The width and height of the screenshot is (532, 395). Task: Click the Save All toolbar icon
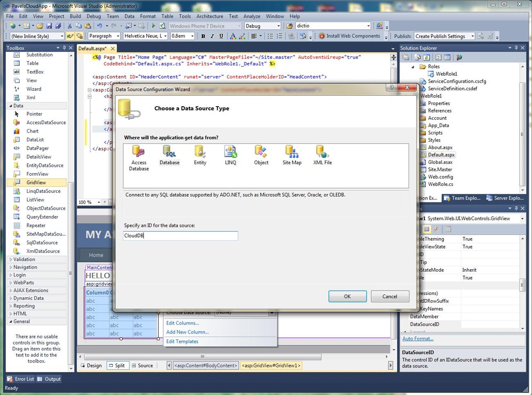pyautogui.click(x=58, y=26)
